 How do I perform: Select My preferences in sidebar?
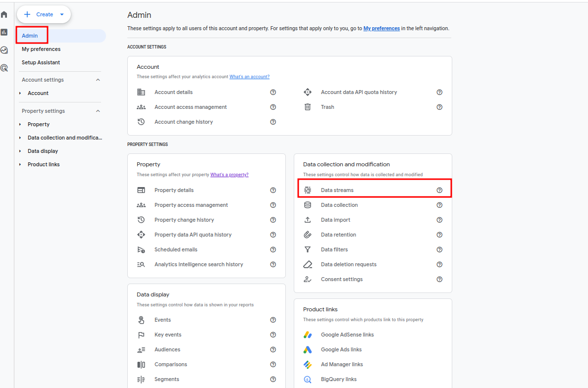41,49
